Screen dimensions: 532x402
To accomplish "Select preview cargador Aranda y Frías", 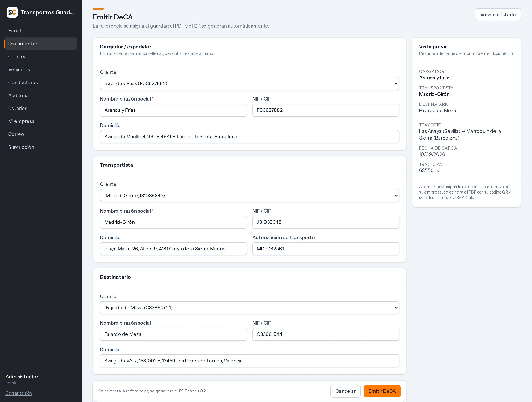I will [x=435, y=78].
